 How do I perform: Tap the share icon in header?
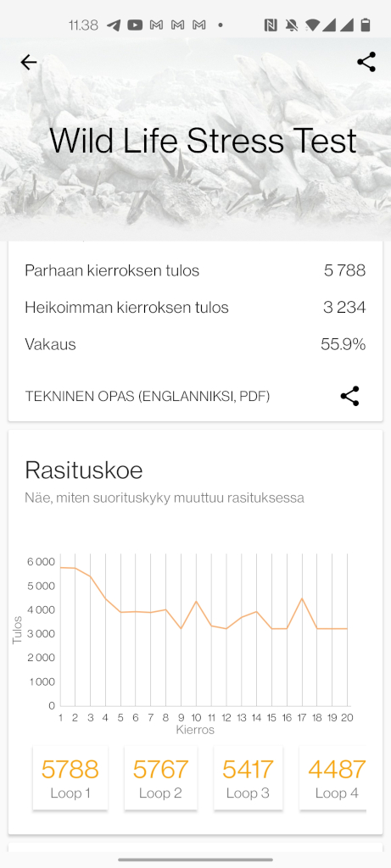pyautogui.click(x=366, y=62)
